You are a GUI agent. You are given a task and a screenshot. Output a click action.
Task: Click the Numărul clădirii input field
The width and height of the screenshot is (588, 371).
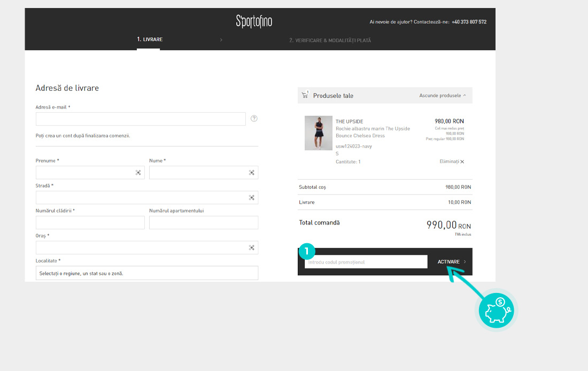(90, 222)
